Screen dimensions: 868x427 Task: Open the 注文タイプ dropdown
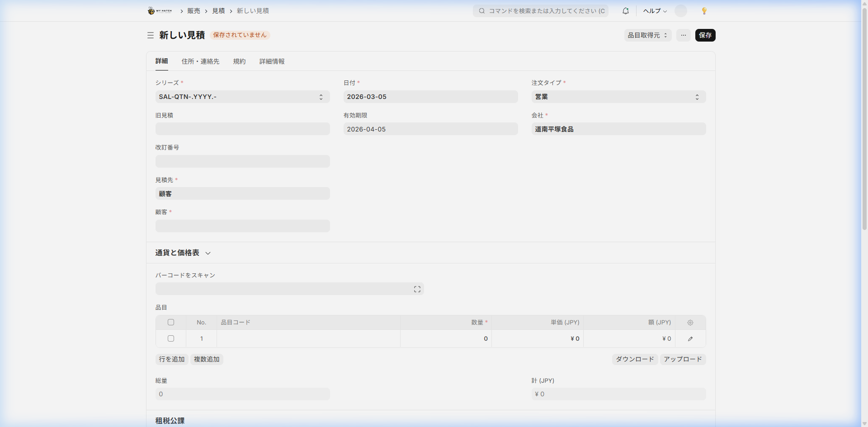click(x=618, y=97)
